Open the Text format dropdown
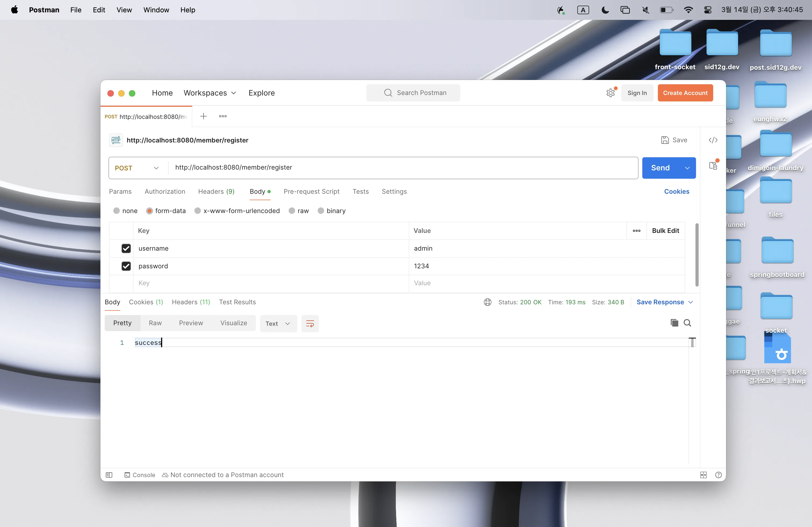 (x=278, y=324)
